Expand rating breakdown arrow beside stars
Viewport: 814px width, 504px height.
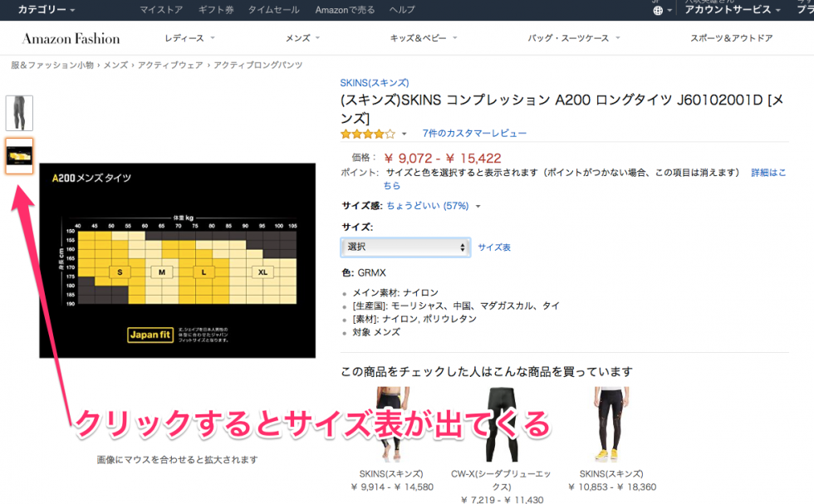(404, 134)
